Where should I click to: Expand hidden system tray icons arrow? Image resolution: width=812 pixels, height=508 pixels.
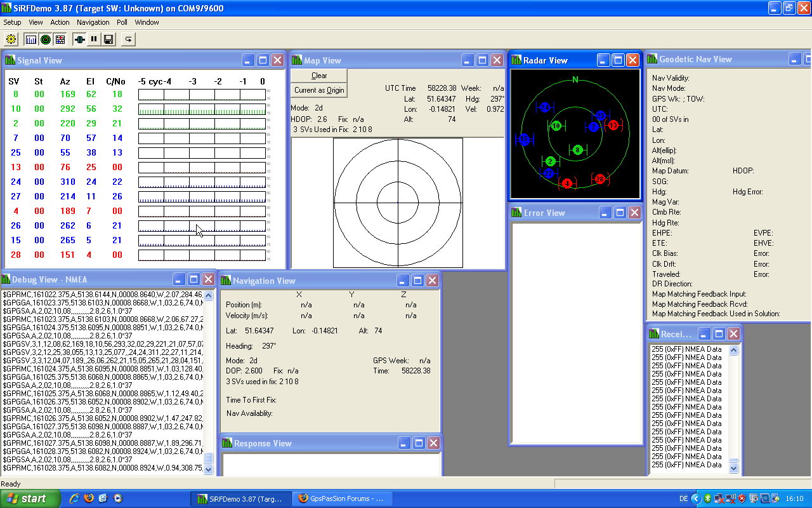tap(696, 498)
